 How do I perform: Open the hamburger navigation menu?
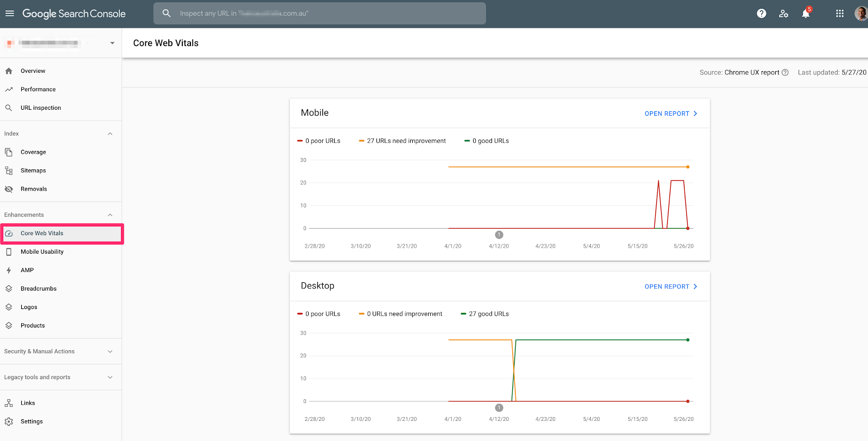10,14
